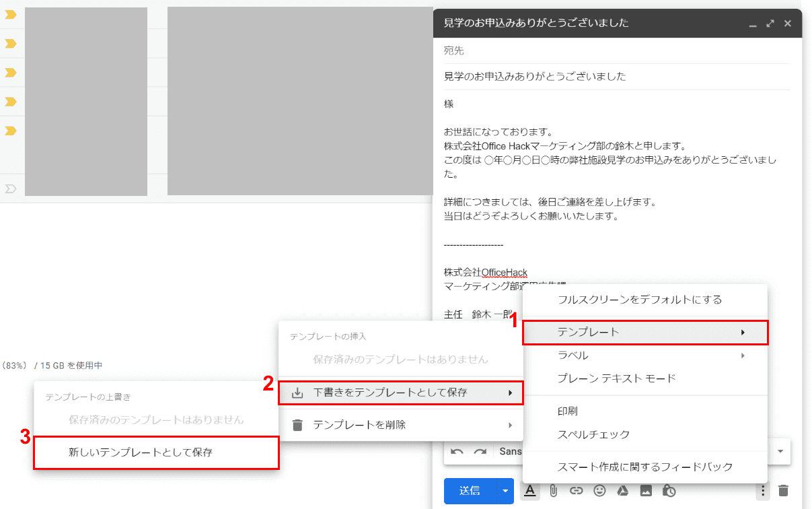
Task: Close the compose window
Action: point(788,23)
